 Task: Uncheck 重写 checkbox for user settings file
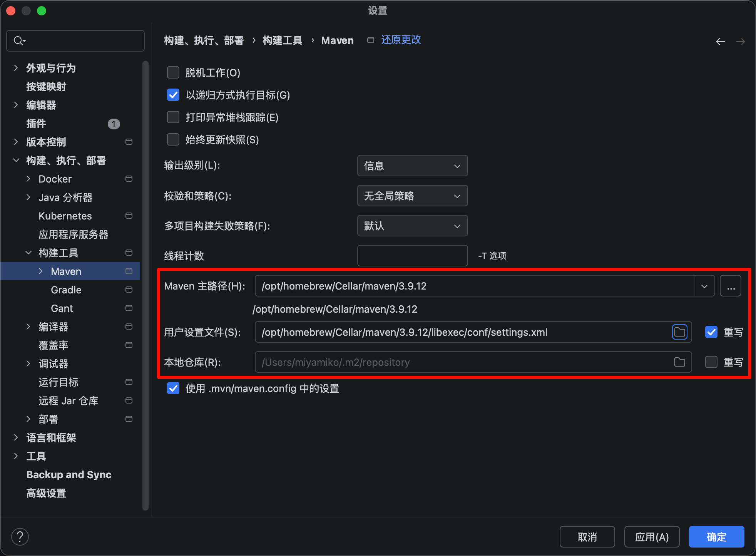click(x=711, y=332)
